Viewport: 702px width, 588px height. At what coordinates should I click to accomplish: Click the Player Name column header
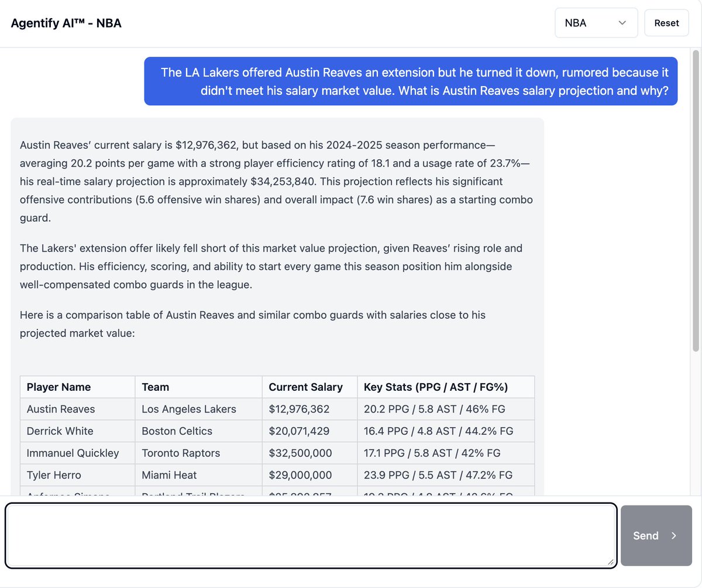click(x=58, y=387)
